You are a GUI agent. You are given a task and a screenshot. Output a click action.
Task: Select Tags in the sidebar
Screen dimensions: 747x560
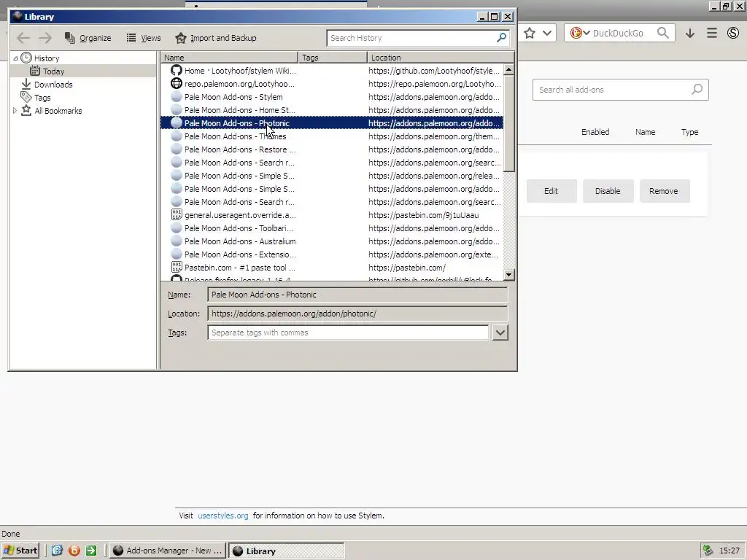[42, 98]
